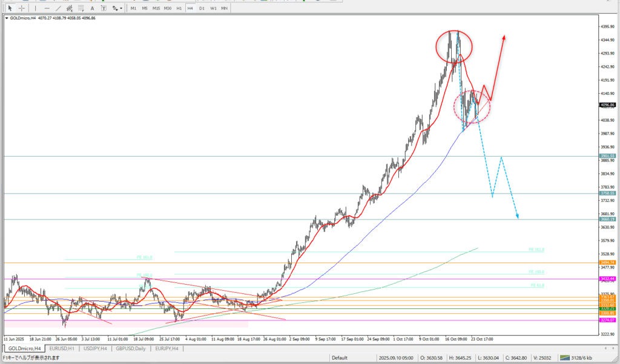Select the horizontal line drawing tool
The height and width of the screenshot is (364, 620).
(x=47, y=8)
